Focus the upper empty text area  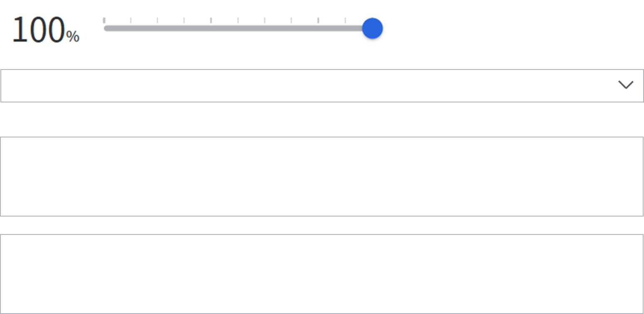tap(322, 177)
